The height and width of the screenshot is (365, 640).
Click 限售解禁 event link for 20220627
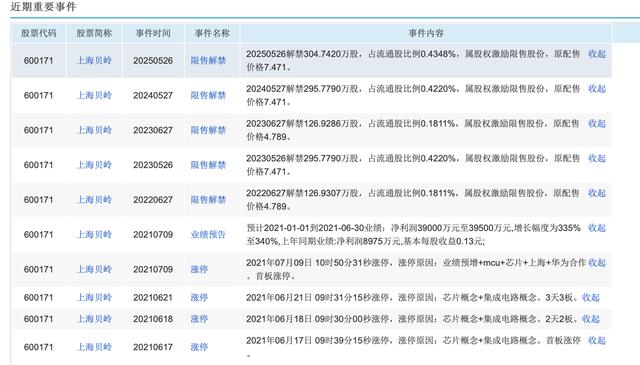208,200
